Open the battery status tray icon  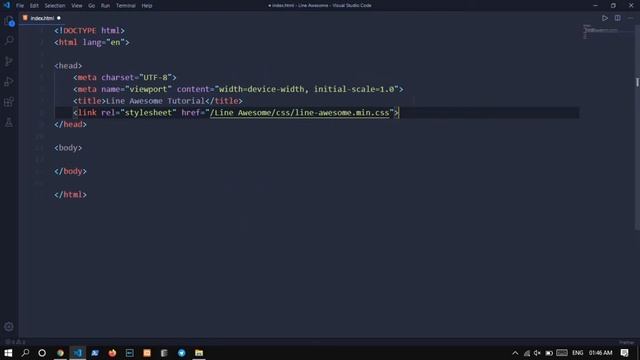(549, 353)
